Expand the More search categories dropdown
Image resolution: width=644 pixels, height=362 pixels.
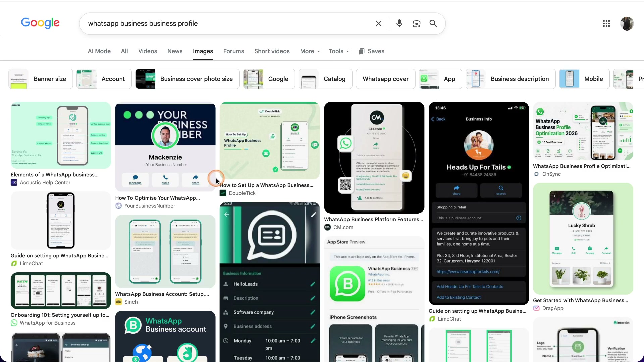pyautogui.click(x=310, y=51)
